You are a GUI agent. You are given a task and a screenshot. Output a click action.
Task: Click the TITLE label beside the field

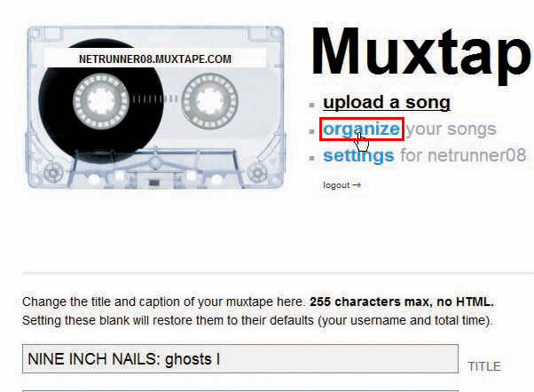point(484,366)
